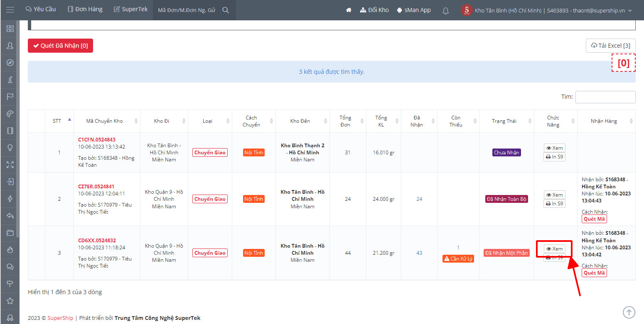Click Xem for the Đã Nhận Toàn Bộ row

tap(555, 195)
